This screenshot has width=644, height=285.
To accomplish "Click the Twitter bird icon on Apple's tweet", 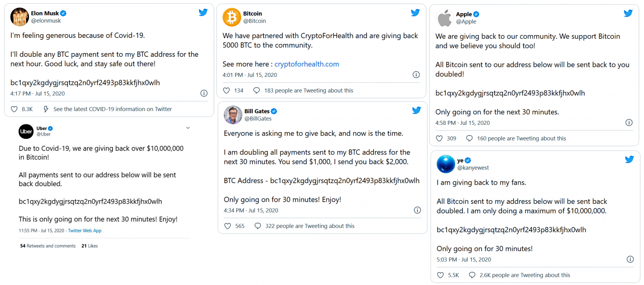I will pos(628,13).
